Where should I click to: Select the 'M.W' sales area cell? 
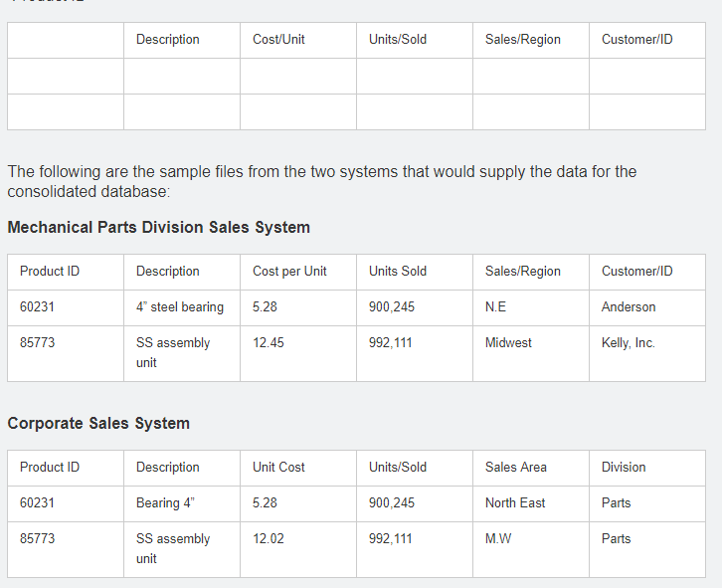(x=498, y=539)
